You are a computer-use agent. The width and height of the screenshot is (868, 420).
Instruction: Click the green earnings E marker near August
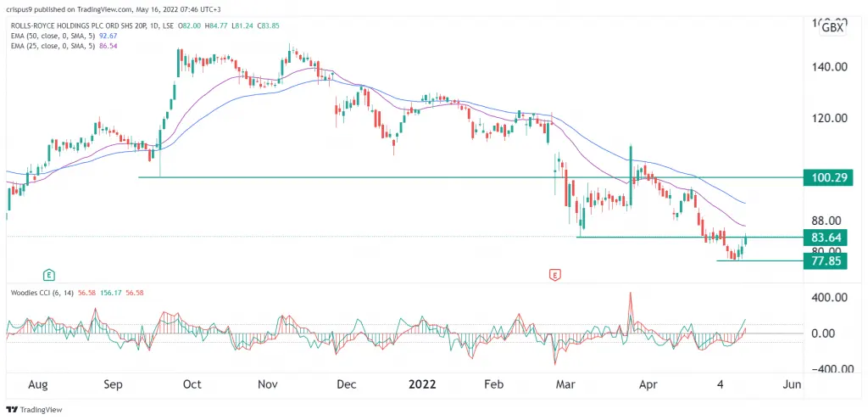click(48, 274)
